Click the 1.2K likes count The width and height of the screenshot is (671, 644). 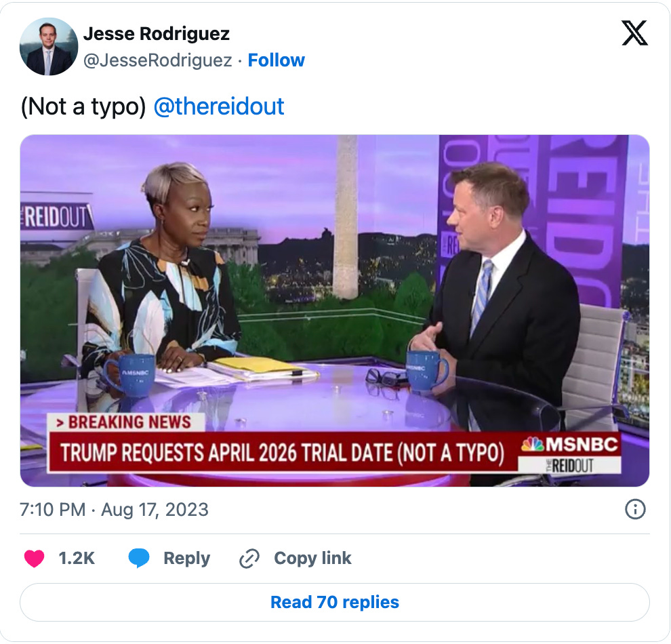(76, 559)
